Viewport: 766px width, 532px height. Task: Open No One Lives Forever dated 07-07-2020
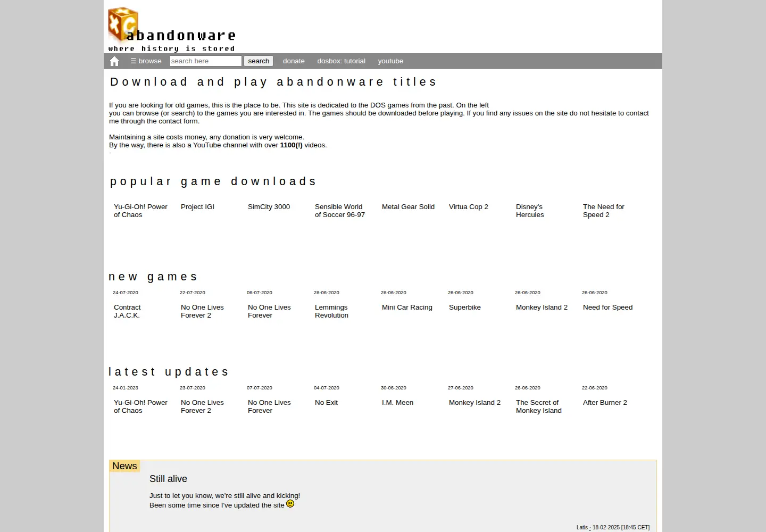(269, 406)
